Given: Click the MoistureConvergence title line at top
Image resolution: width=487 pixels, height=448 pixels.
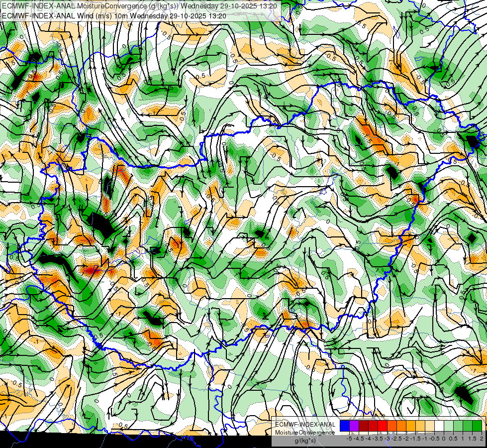Looking at the screenshot, I should [x=139, y=6].
